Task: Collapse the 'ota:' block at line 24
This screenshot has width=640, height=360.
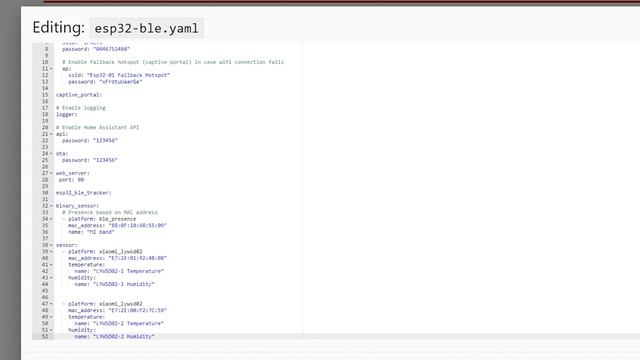Action: pyautogui.click(x=51, y=153)
